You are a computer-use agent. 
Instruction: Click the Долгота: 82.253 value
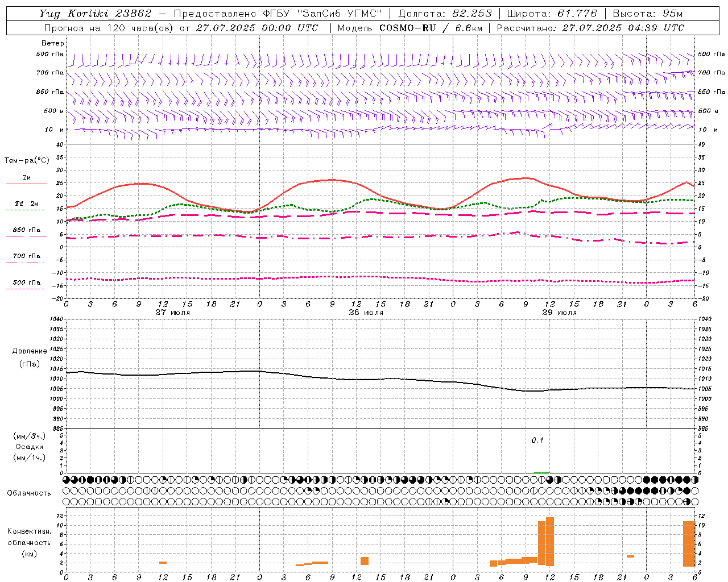(444, 14)
